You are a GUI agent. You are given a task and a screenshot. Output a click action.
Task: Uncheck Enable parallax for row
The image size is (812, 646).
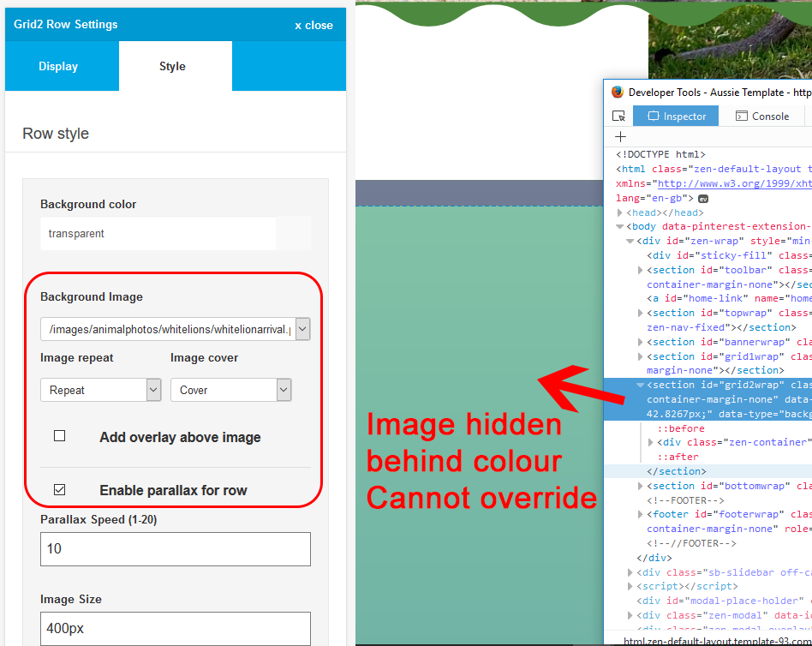coord(60,489)
